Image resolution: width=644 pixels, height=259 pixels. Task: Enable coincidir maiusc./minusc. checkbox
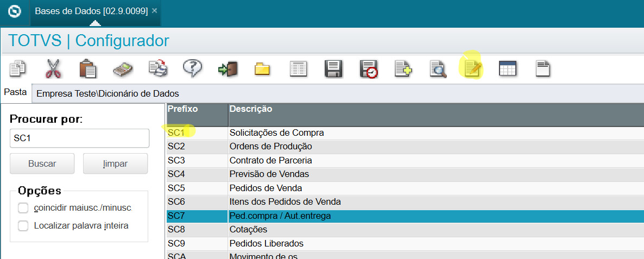(x=23, y=208)
